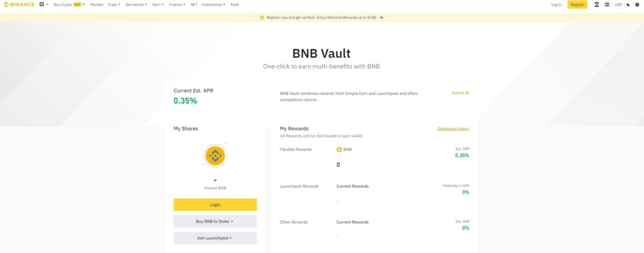The width and height of the screenshot is (644, 253).
Task: Click the banner arrow icon
Action: (381, 18)
